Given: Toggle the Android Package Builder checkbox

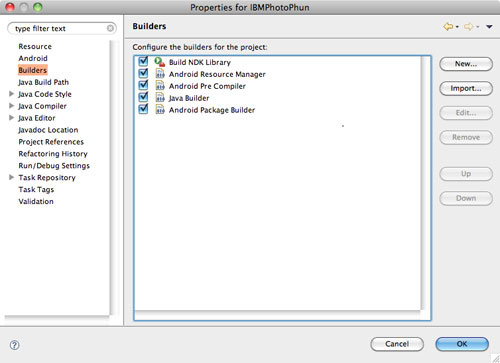Looking at the screenshot, I should [143, 109].
